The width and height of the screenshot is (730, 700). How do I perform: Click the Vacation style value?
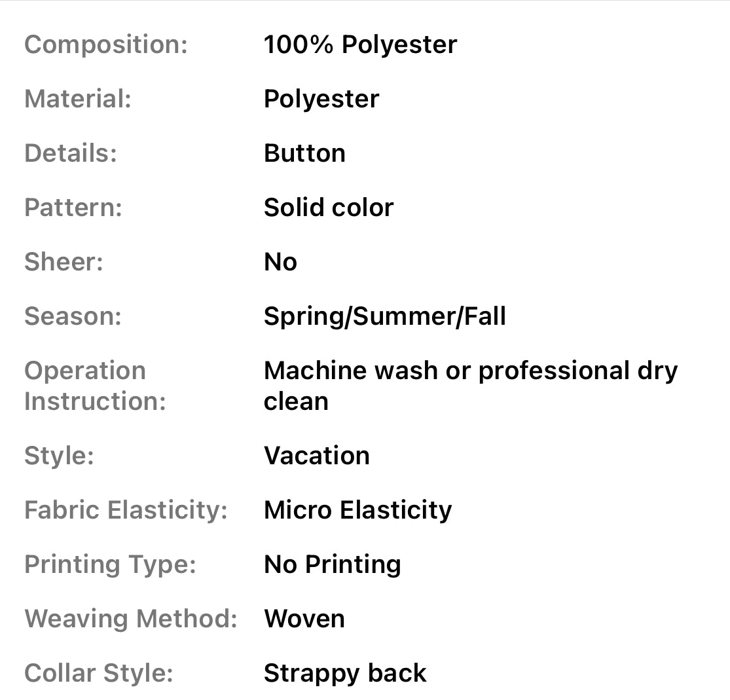(x=317, y=456)
